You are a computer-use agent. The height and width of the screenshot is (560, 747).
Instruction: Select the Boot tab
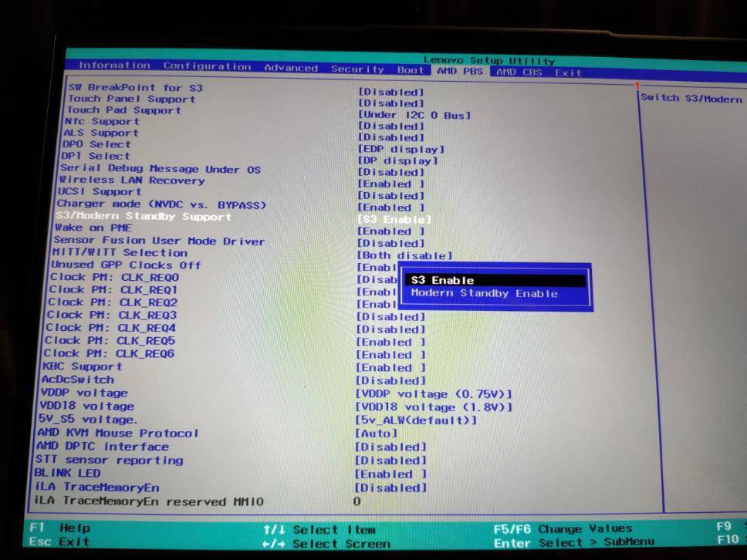tap(411, 70)
